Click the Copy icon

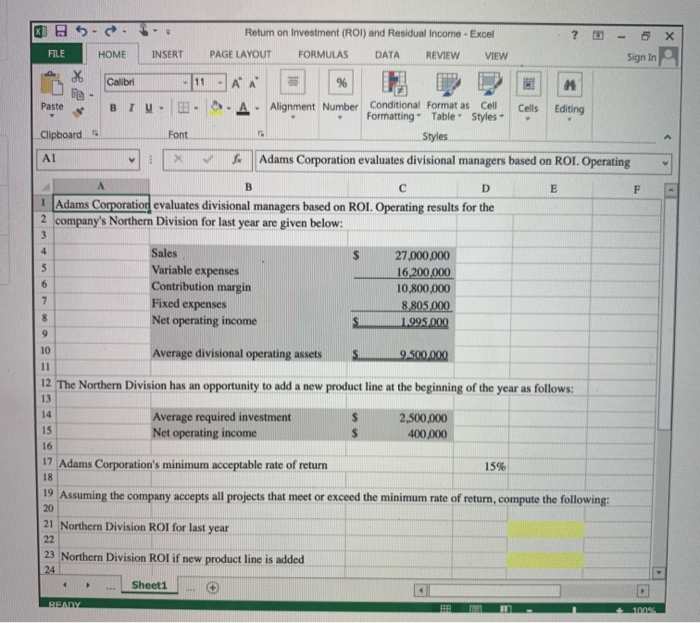[x=78, y=94]
